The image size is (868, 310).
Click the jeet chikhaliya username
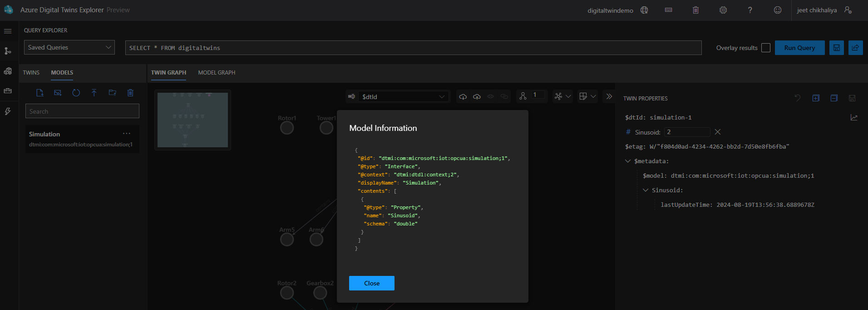(x=817, y=10)
